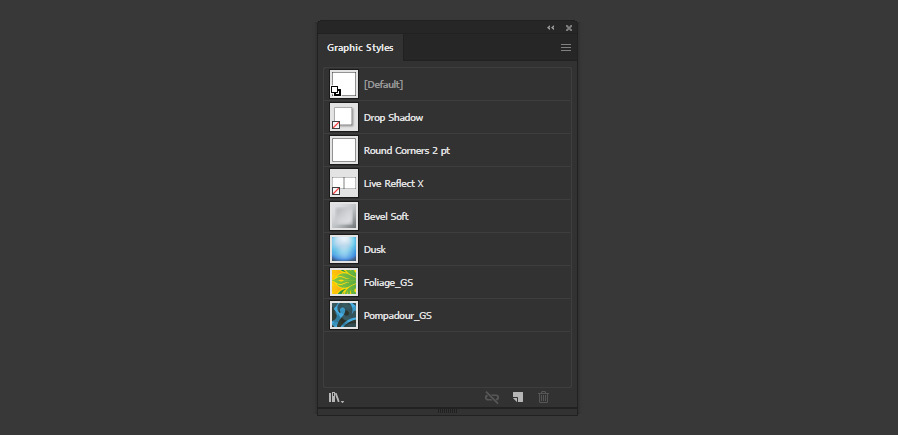
Task: Choose the Bevel Soft style thumbnail
Action: [x=344, y=216]
